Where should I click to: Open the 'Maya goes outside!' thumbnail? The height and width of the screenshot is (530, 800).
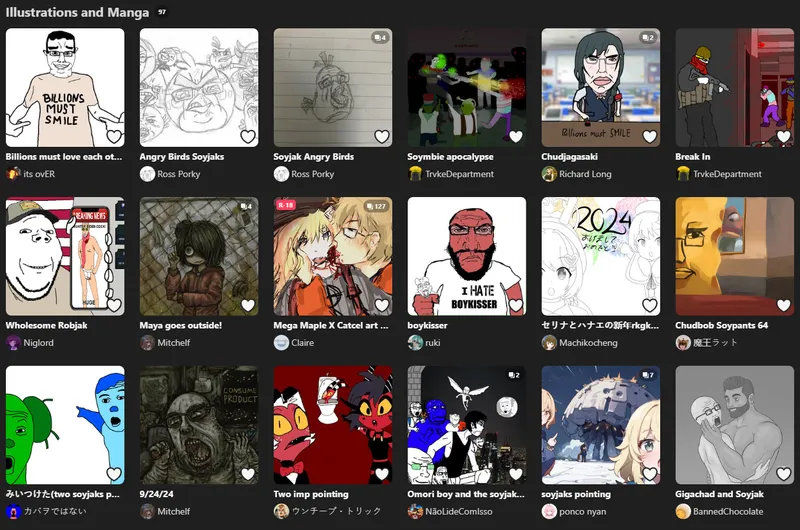pos(199,256)
